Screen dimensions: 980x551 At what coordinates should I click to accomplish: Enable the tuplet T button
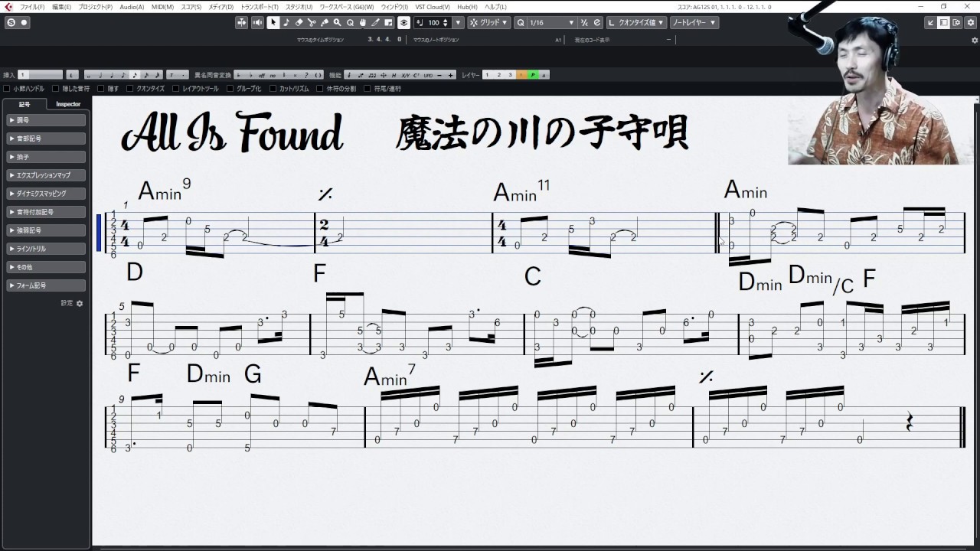[x=170, y=74]
